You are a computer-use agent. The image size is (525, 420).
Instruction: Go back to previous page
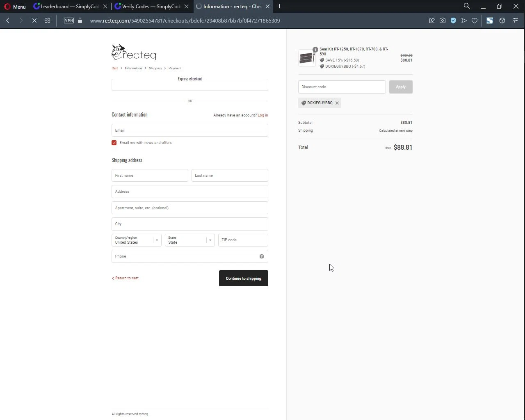(8, 21)
